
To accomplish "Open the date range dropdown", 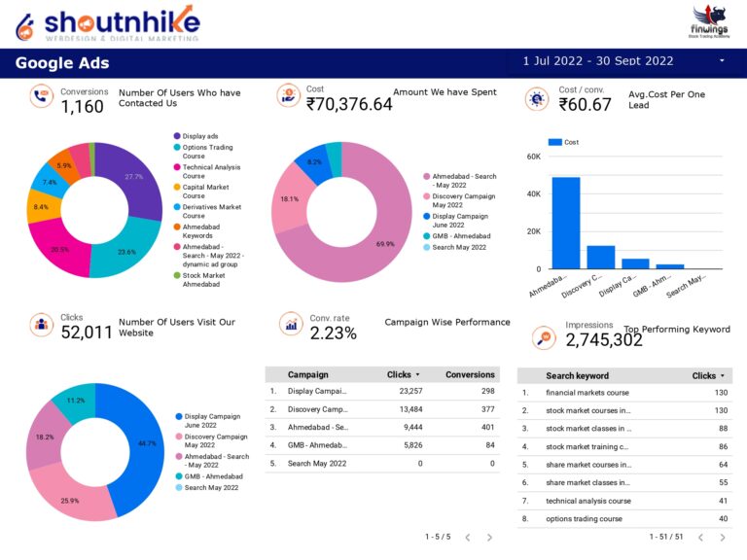I will click(x=722, y=61).
